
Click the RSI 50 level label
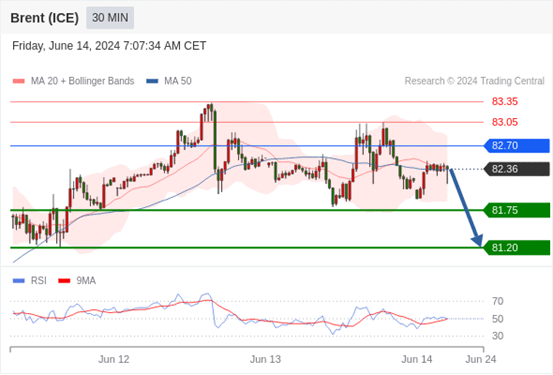pos(497,319)
